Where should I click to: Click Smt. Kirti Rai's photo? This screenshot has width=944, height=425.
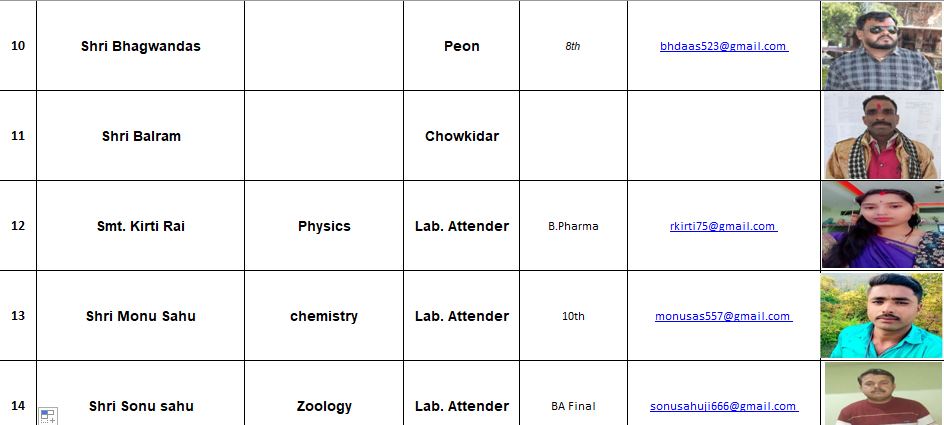(x=880, y=226)
